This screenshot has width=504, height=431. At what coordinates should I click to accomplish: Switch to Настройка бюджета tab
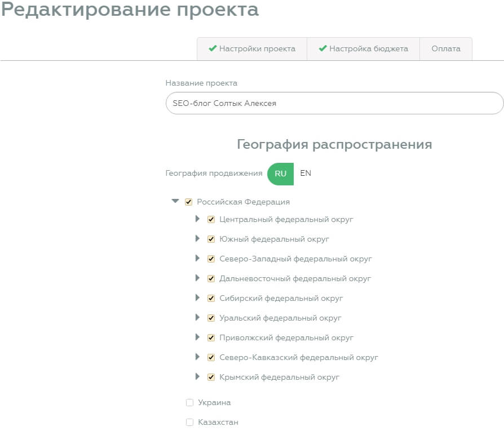click(363, 49)
